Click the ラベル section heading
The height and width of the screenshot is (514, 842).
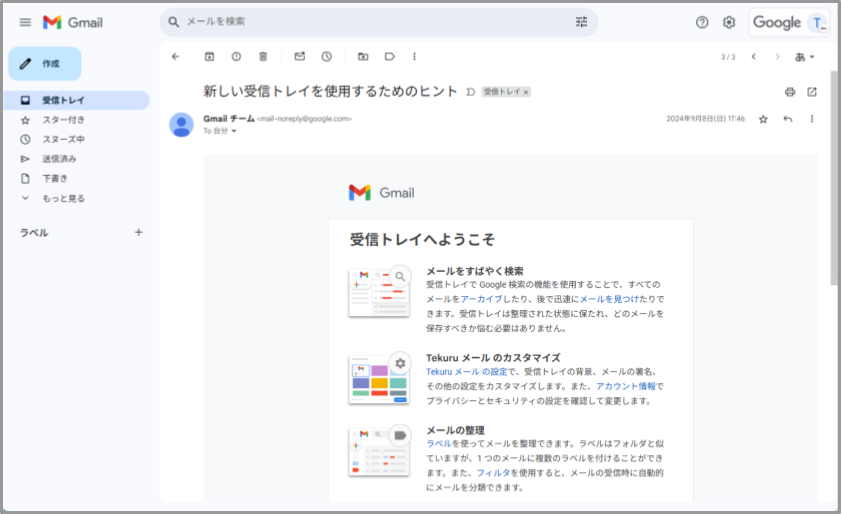tap(34, 233)
